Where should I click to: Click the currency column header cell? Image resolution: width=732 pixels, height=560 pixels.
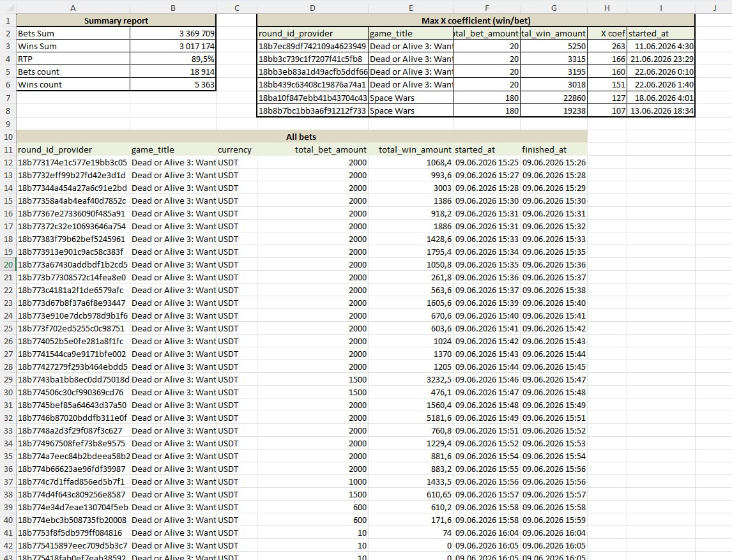pos(236,150)
